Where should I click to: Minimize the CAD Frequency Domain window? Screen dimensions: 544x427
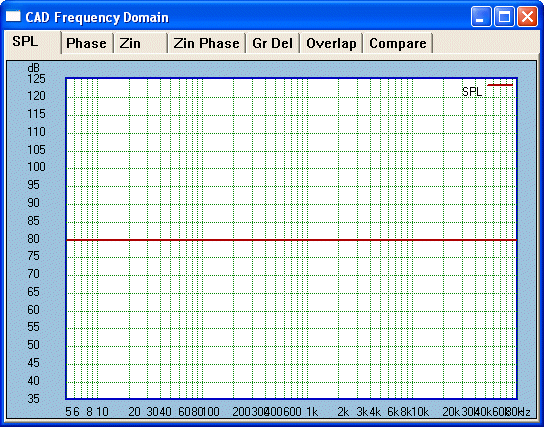click(481, 17)
